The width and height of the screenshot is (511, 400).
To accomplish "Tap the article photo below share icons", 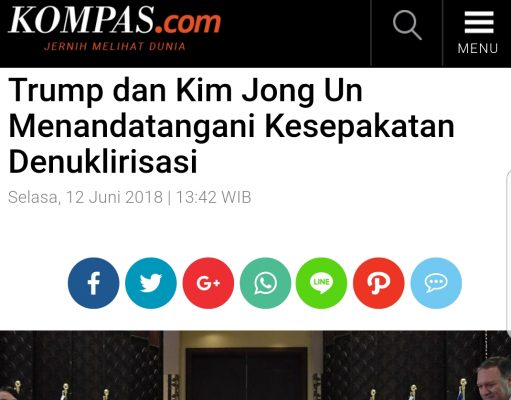I will click(255, 365).
